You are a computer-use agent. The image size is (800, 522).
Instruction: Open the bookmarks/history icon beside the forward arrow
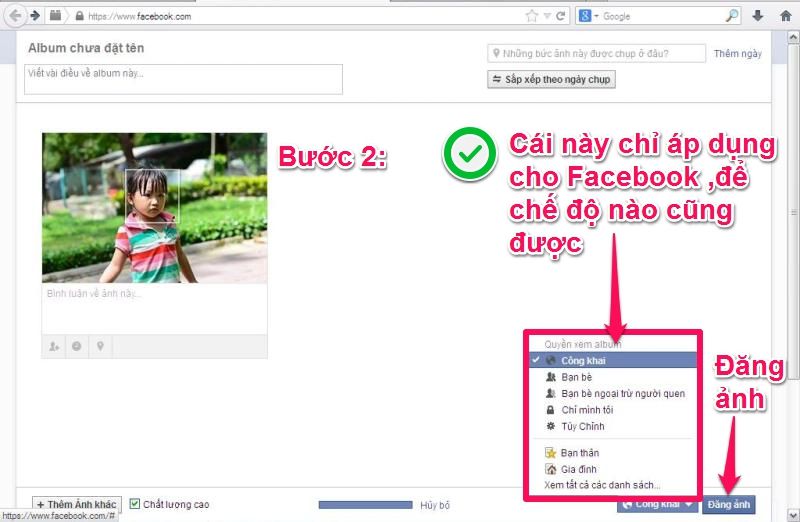tap(55, 16)
